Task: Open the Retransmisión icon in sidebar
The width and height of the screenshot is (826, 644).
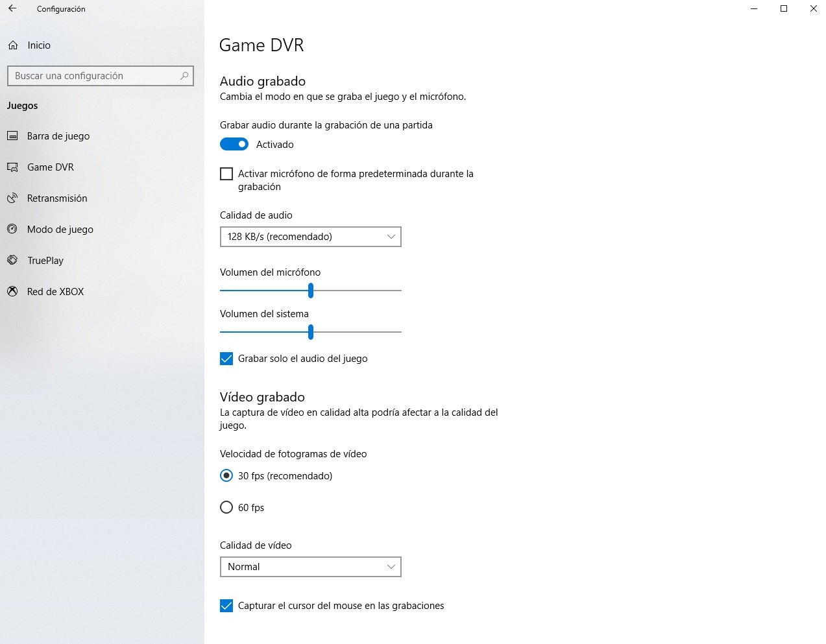Action: point(12,198)
